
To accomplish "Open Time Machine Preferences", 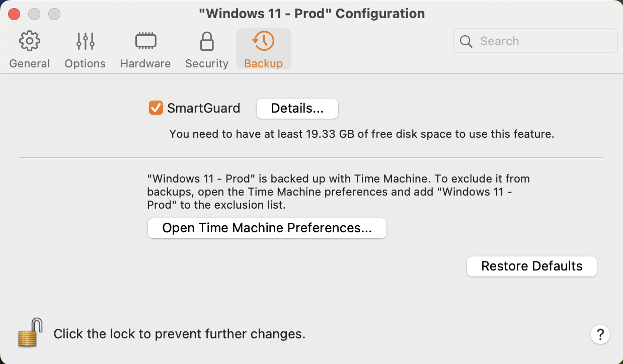I will click(267, 228).
